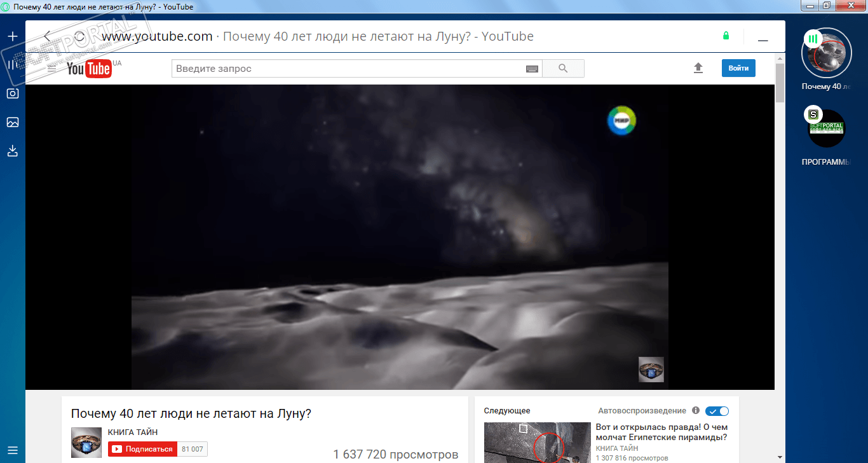Click the audio indicator badge on the Почему tab

813,39
